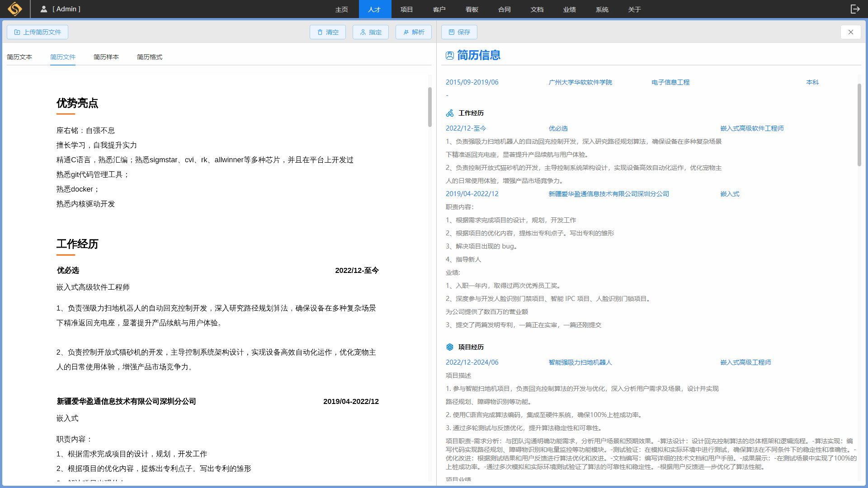Click the 熟悉内核驱动开发 line
Image resolution: width=868 pixels, height=488 pixels.
(86, 204)
